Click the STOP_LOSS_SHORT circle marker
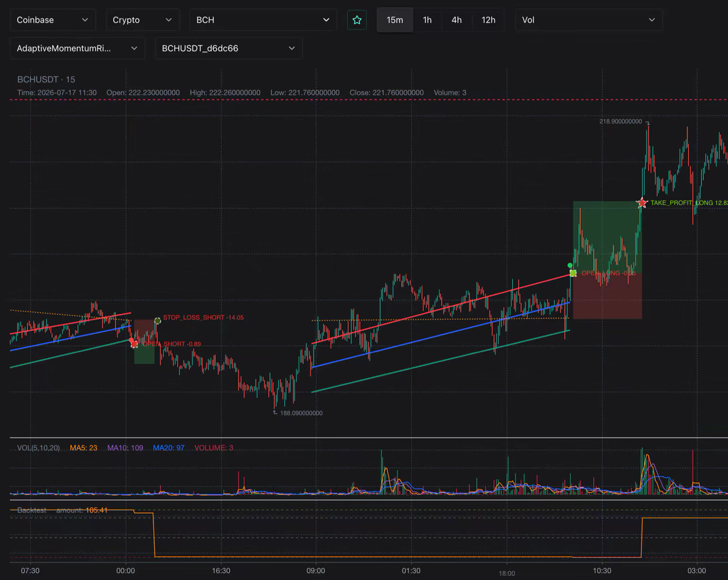Viewport: 728px width, 580px height. pyautogui.click(x=157, y=321)
